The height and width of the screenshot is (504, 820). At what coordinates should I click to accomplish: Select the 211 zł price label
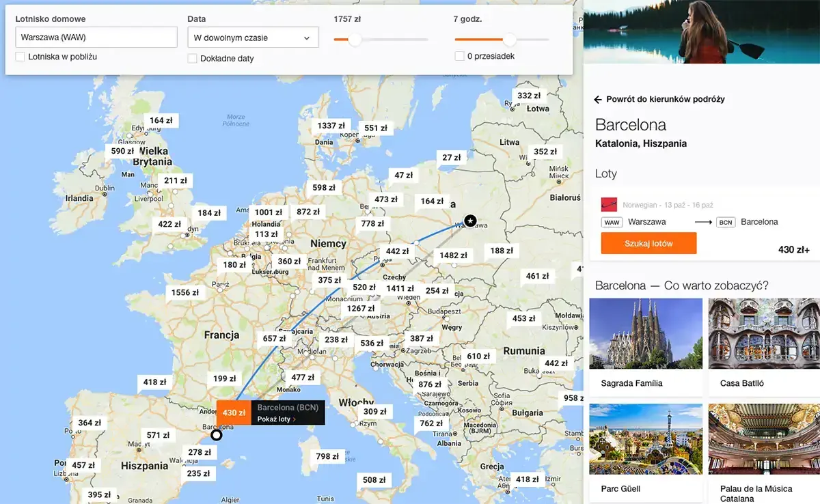coord(175,181)
